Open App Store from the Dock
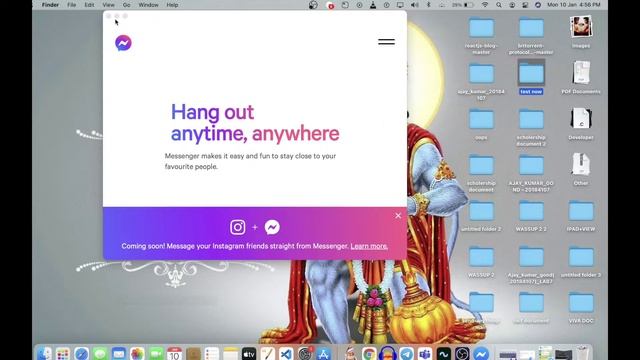This screenshot has width=640, height=360. click(323, 353)
